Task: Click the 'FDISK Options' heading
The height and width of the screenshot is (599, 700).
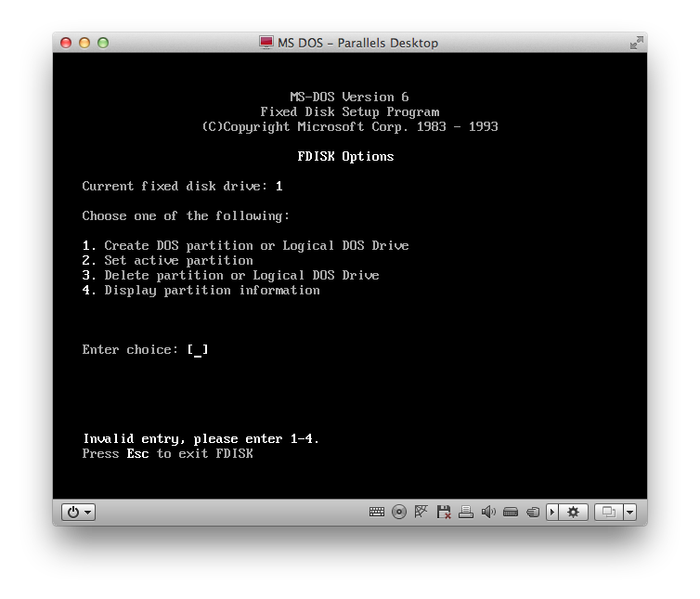Action: (345, 156)
